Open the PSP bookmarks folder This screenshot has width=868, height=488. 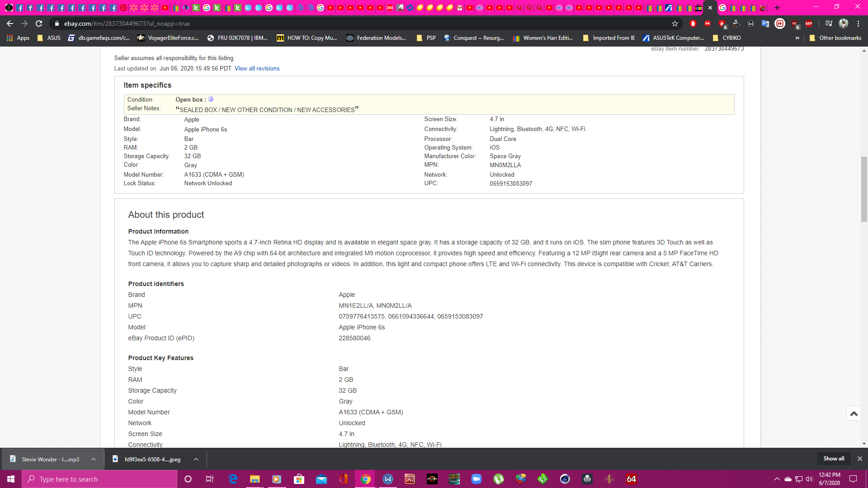(426, 38)
